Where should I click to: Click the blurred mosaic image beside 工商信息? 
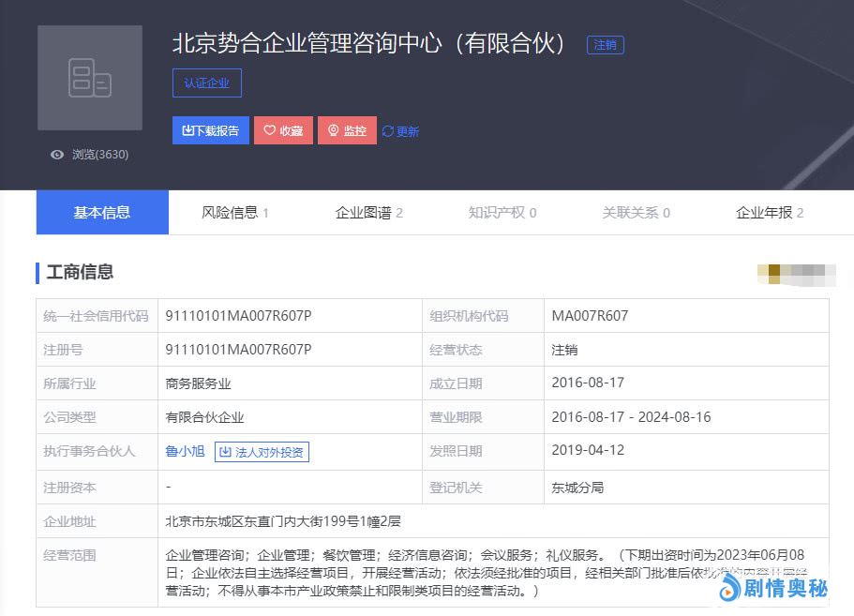pyautogui.click(x=796, y=273)
